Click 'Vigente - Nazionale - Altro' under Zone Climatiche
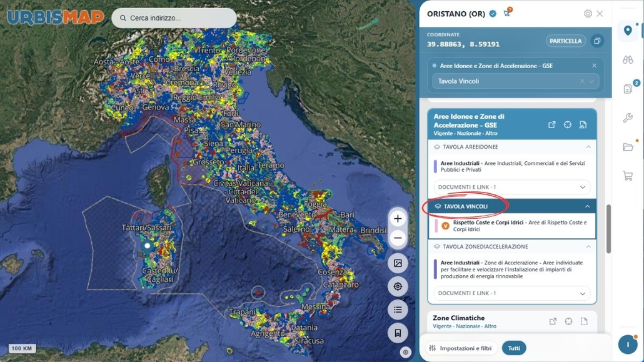Viewport: 644px width, 362px height. tap(465, 326)
